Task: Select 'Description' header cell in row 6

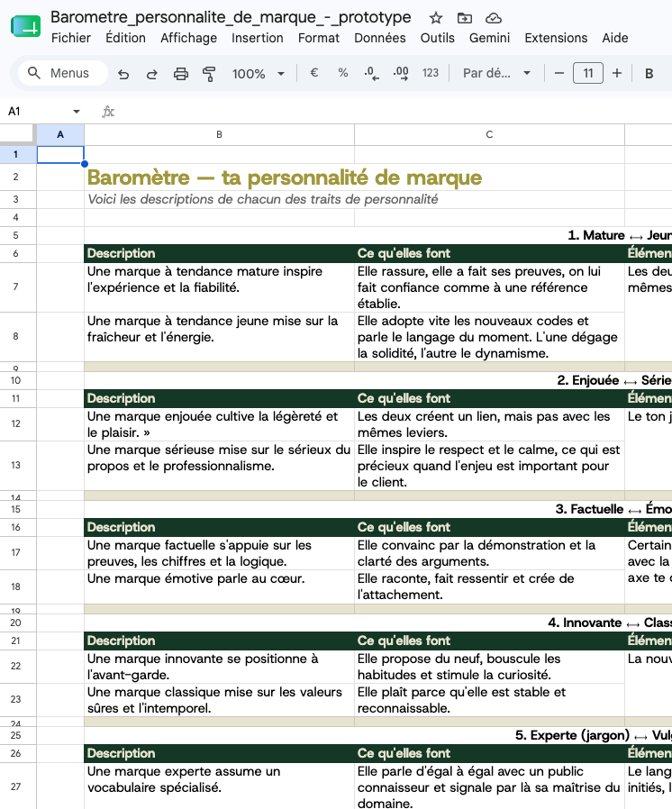Action: pos(219,253)
